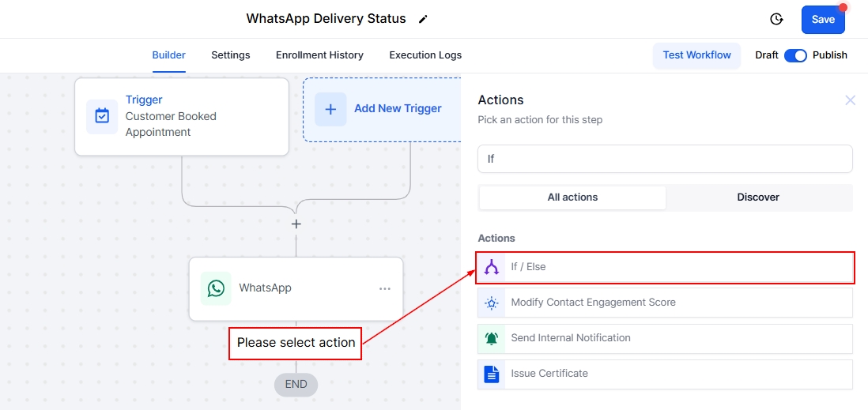This screenshot has height=410, width=868.
Task: Select the Discover actions tab
Action: click(x=758, y=197)
